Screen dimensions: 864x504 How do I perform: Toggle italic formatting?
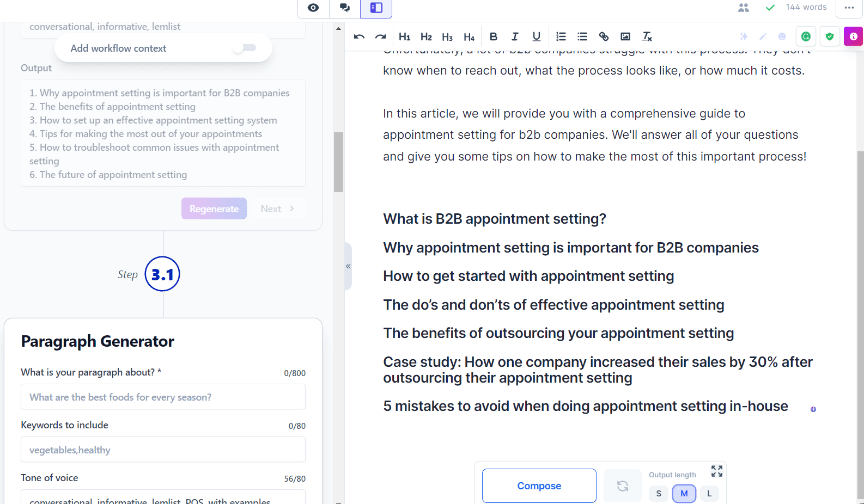click(515, 36)
